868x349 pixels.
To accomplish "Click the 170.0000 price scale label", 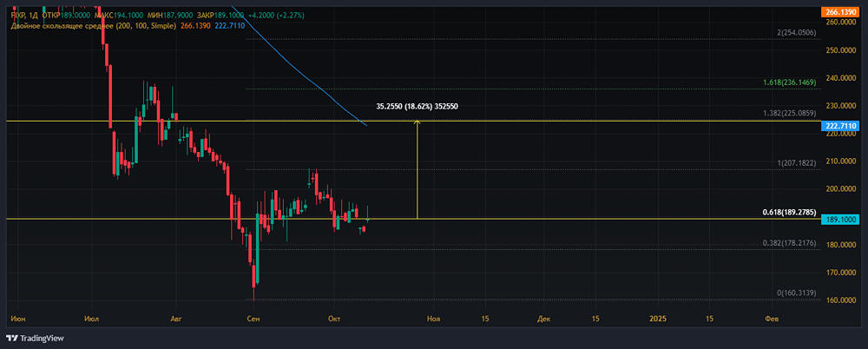I will [x=840, y=273].
